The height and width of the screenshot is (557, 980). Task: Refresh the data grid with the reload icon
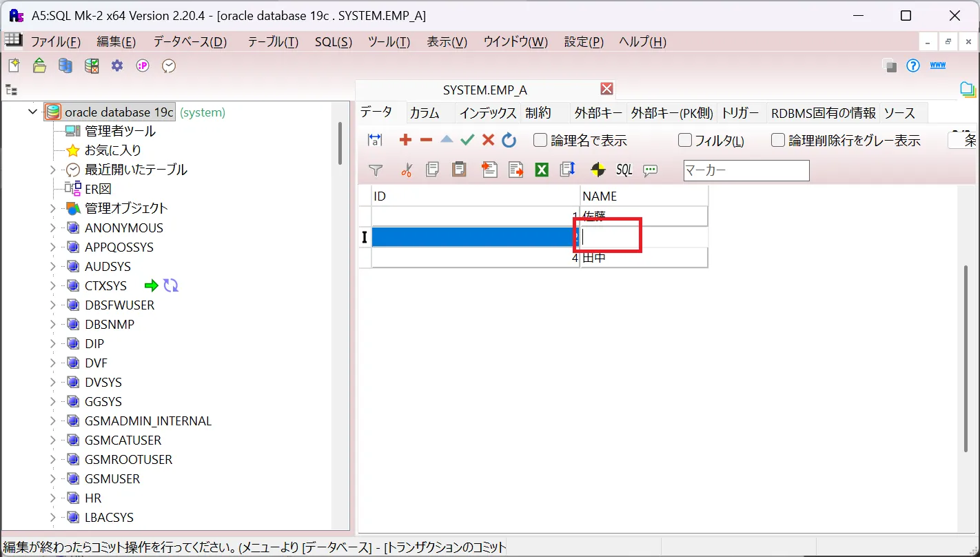pos(509,140)
